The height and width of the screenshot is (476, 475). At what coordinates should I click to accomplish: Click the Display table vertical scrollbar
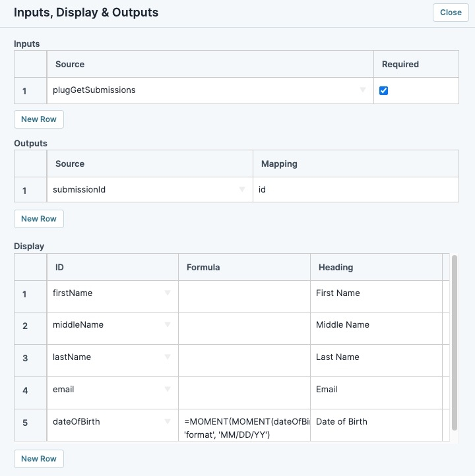click(x=455, y=343)
